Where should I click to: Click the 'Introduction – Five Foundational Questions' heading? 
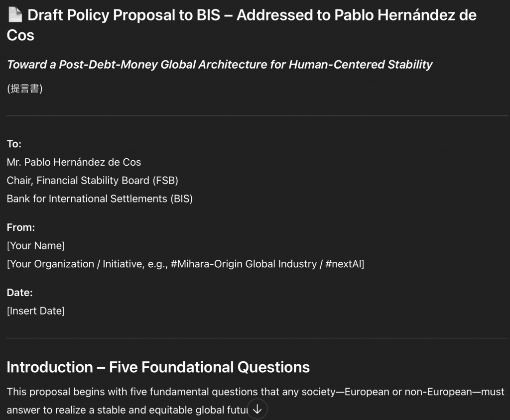pos(158,367)
